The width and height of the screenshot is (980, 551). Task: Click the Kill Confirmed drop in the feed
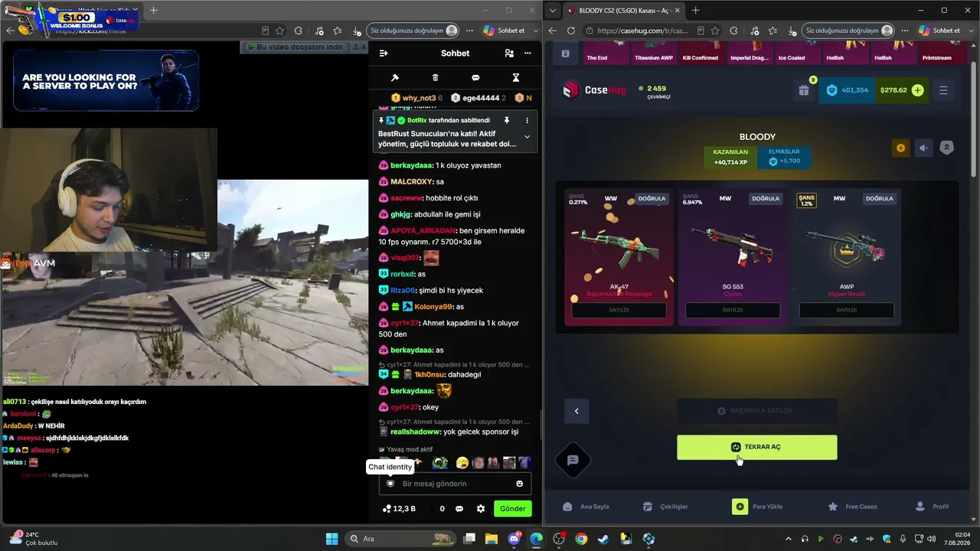(701, 52)
